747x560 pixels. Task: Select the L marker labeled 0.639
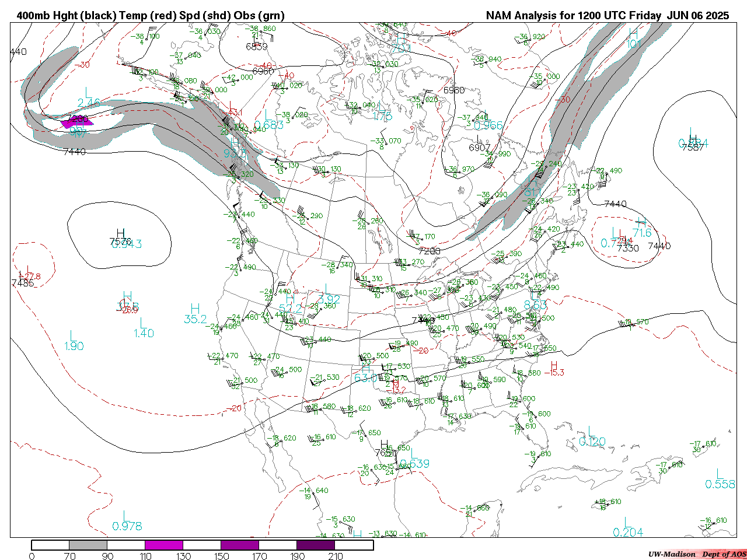coord(413,453)
